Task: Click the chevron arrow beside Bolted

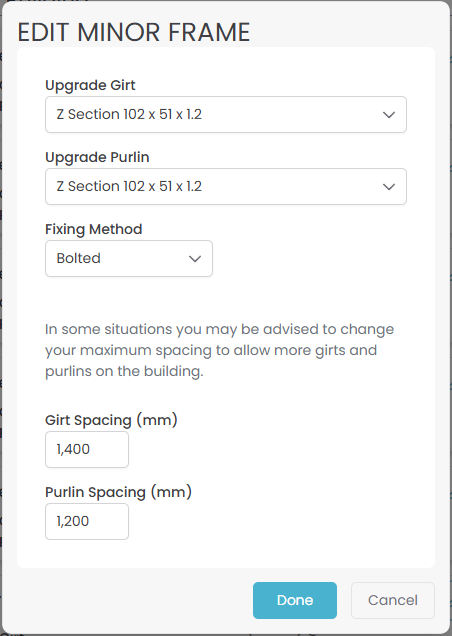Action: point(195,259)
